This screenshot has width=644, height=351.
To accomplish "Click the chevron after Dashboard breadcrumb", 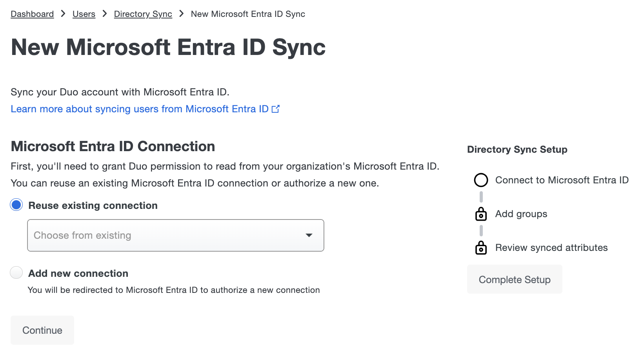I will click(x=63, y=14).
